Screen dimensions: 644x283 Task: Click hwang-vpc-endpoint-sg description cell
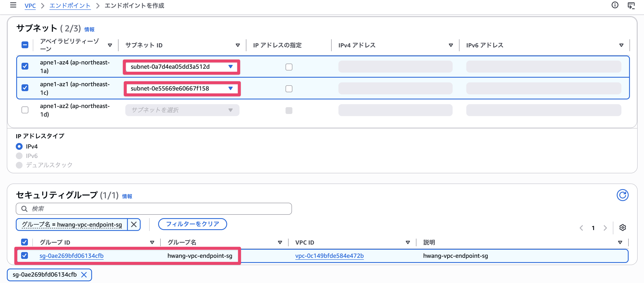click(x=455, y=256)
